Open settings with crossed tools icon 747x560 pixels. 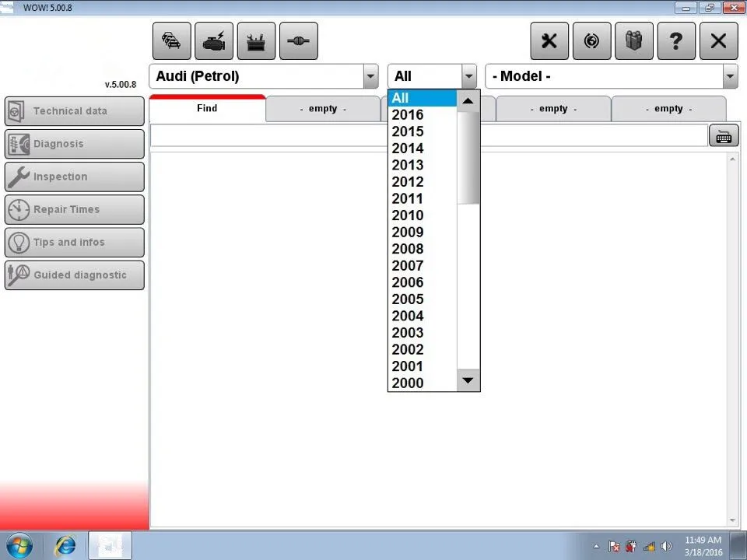click(549, 41)
